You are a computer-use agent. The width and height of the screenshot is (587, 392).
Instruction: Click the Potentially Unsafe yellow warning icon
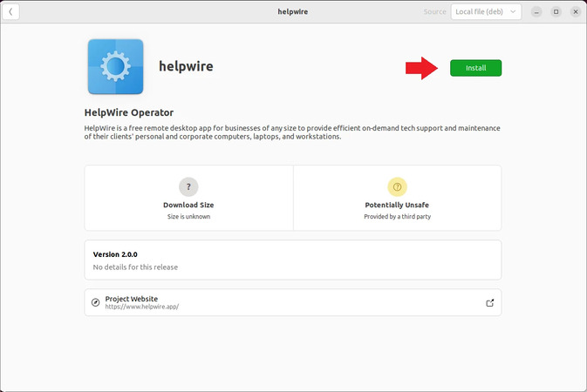click(x=397, y=186)
